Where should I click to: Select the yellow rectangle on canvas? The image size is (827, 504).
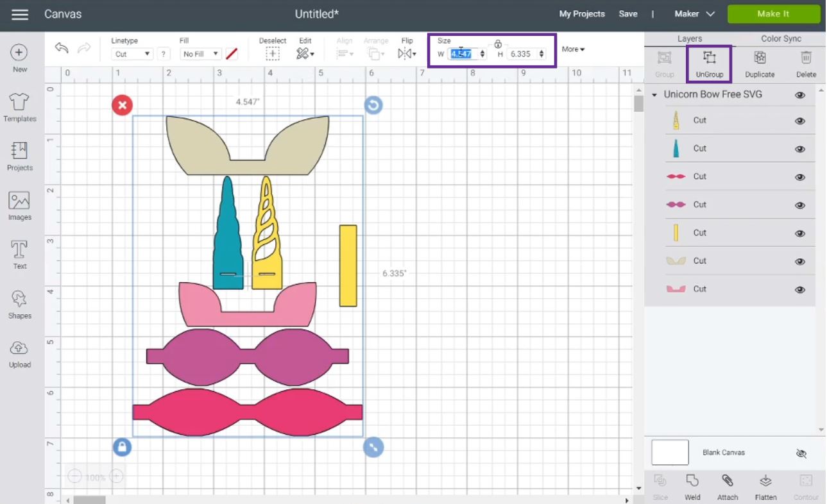(348, 265)
